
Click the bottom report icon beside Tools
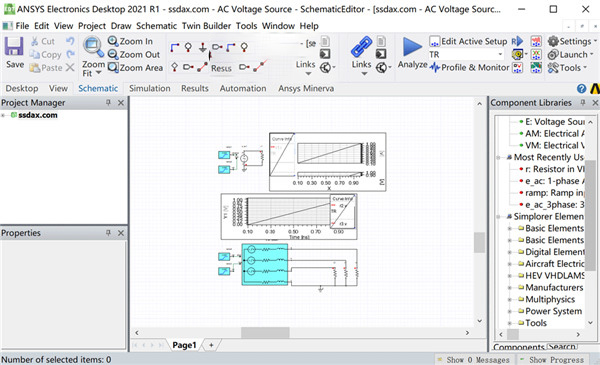536,68
